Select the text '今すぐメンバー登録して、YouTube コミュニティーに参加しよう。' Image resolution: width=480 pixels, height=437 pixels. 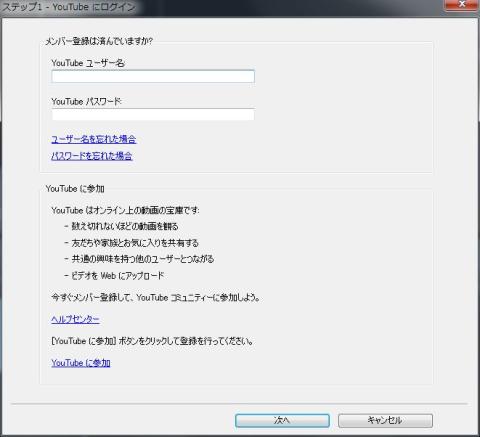156,297
